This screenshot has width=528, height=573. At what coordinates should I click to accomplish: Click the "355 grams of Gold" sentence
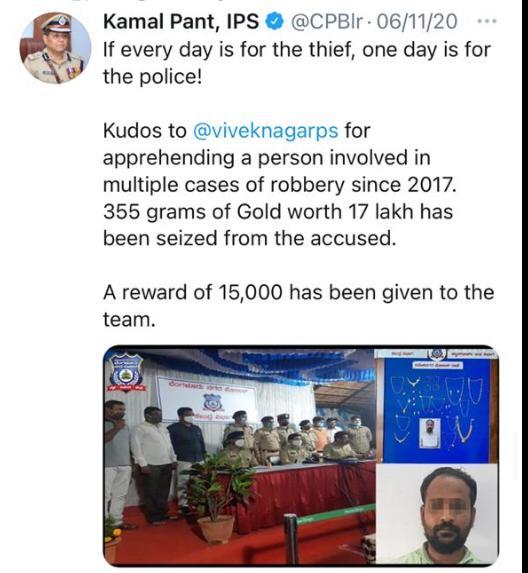click(x=278, y=225)
